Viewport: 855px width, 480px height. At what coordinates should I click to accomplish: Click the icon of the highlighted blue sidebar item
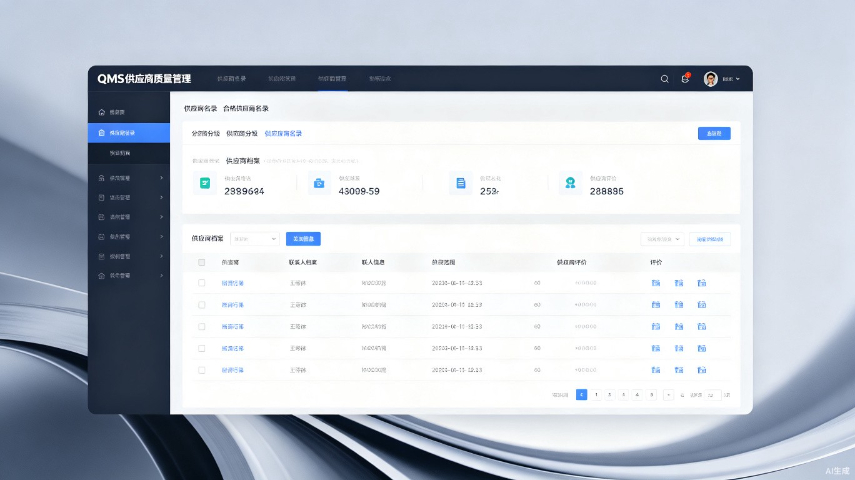pyautogui.click(x=101, y=133)
